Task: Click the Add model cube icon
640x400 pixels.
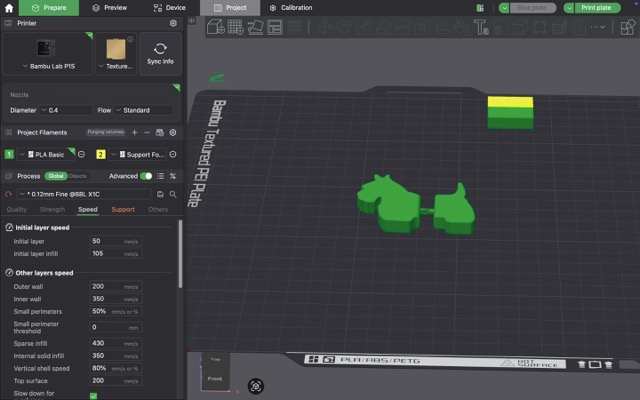Action: coord(216,27)
